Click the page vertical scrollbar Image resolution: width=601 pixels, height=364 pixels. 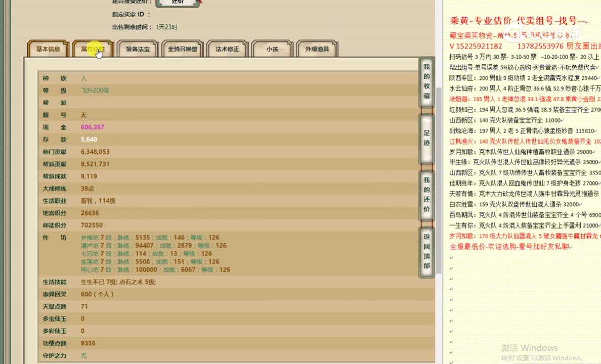coord(439,180)
